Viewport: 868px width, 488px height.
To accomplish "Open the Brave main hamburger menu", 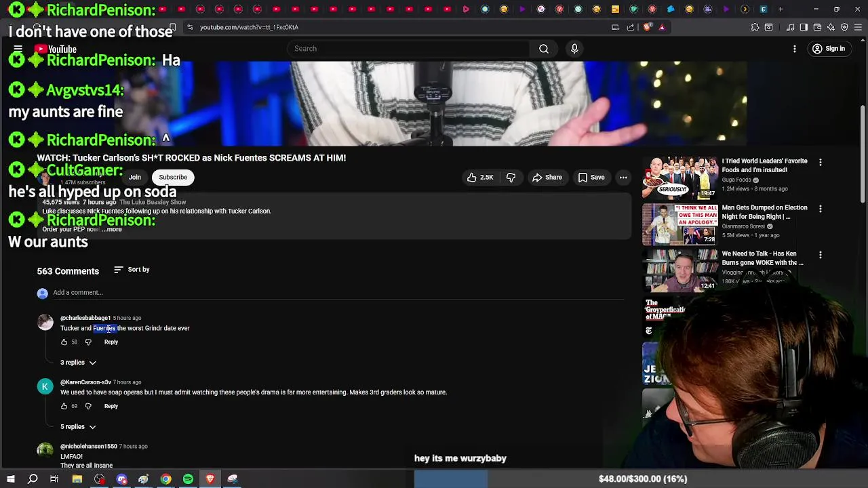I will [x=858, y=27].
